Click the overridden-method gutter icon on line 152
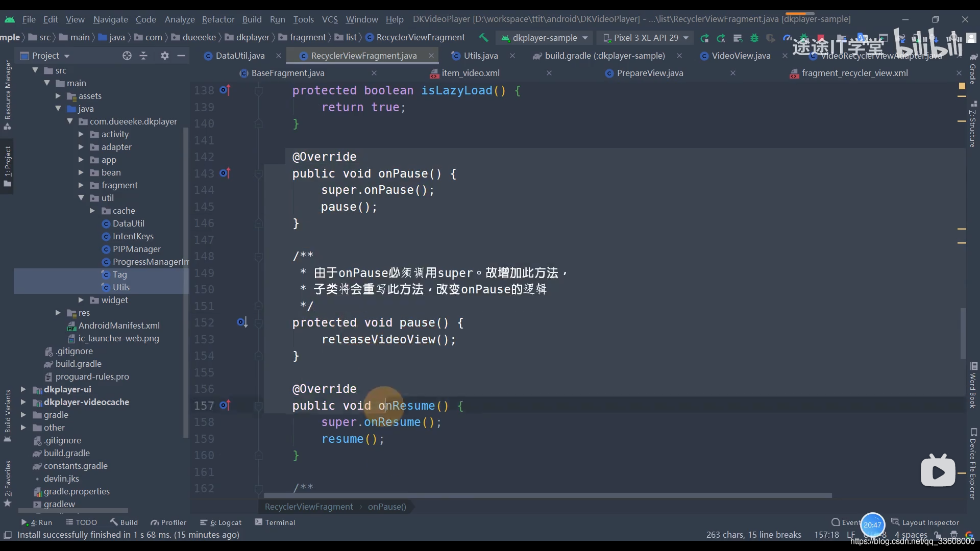 [242, 322]
